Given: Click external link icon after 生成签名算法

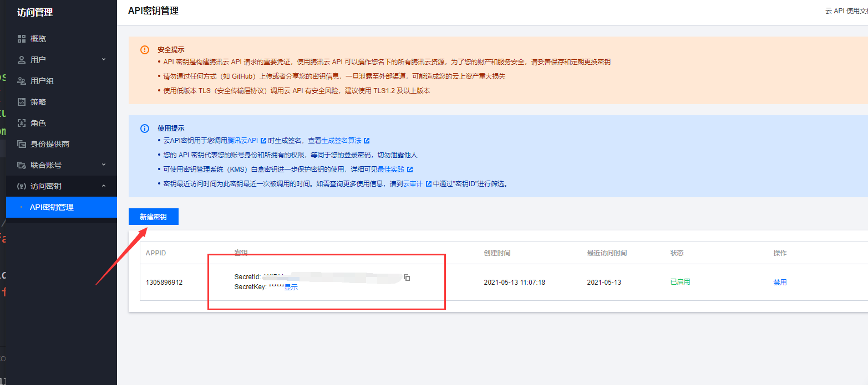Looking at the screenshot, I should click(x=367, y=141).
